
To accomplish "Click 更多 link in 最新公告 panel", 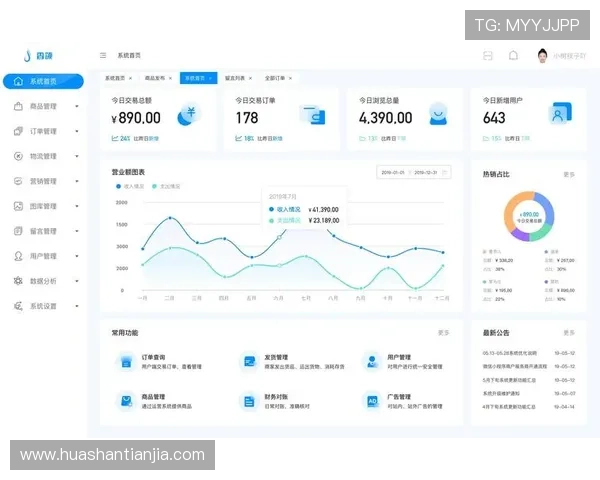I will 569,333.
